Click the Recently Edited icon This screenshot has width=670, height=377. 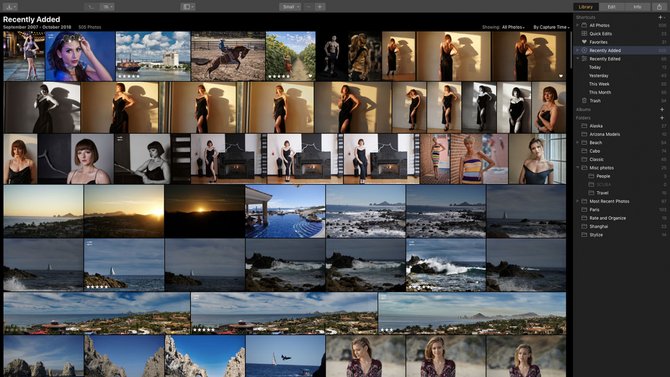(584, 59)
